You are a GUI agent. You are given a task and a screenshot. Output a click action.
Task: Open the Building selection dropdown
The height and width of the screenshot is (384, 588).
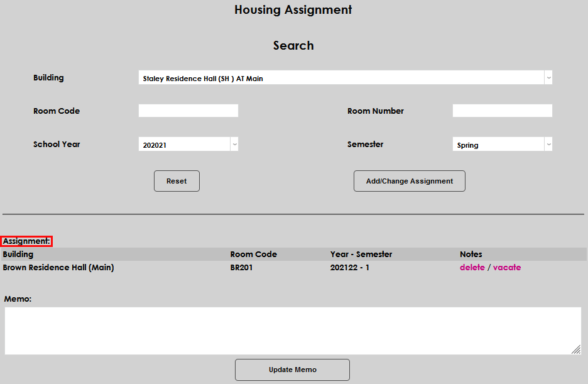[345, 77]
